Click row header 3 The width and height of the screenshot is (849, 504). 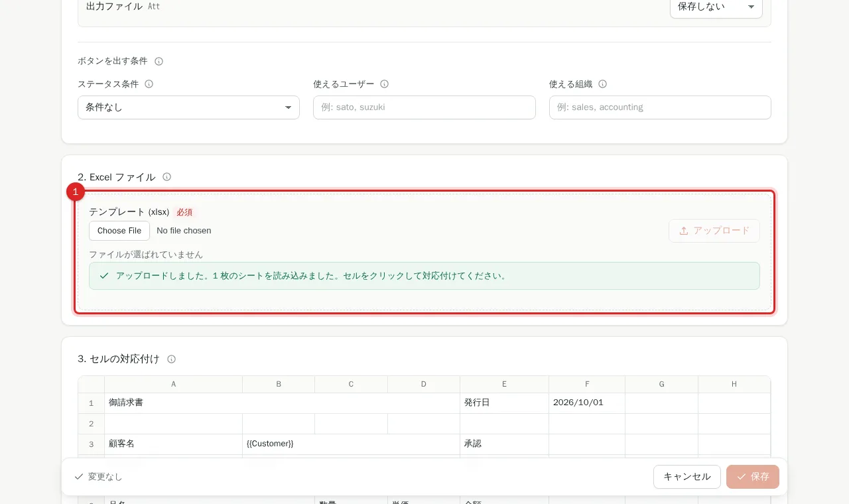(92, 444)
